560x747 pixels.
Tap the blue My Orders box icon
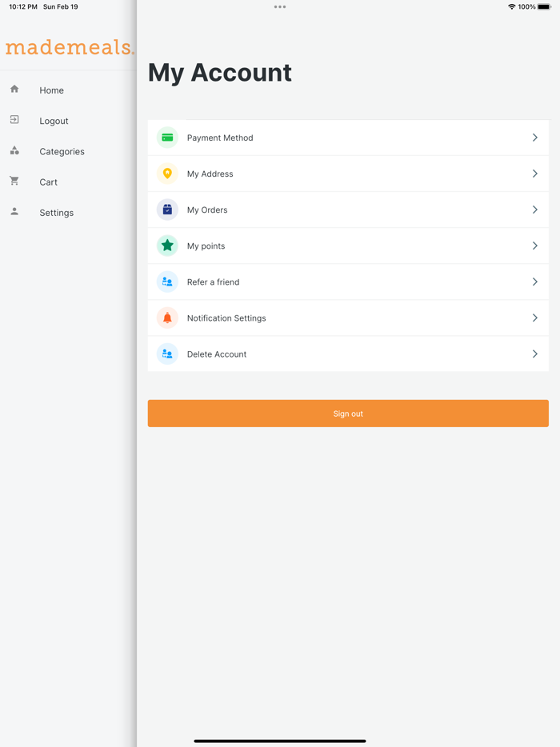tap(167, 210)
